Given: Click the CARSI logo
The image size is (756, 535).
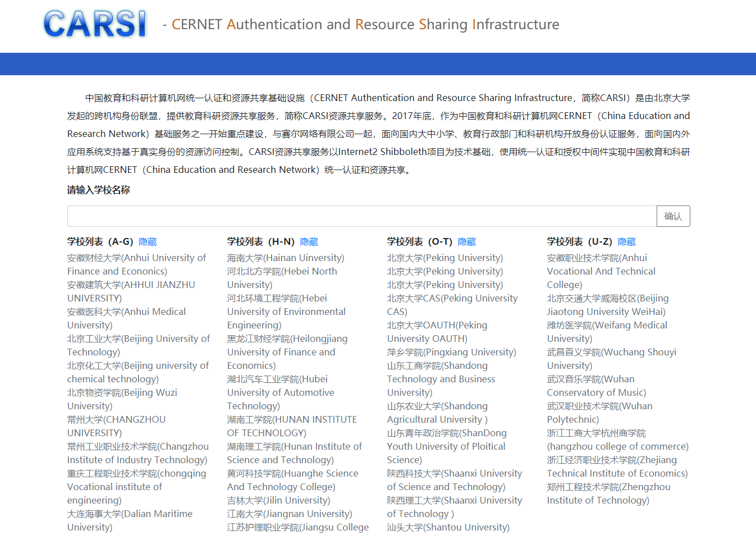Looking at the screenshot, I should [x=95, y=25].
